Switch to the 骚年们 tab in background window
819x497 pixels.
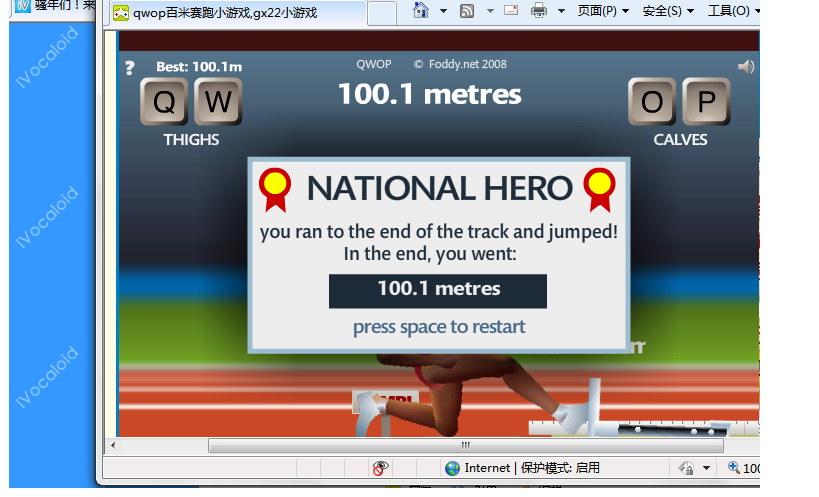[54, 7]
